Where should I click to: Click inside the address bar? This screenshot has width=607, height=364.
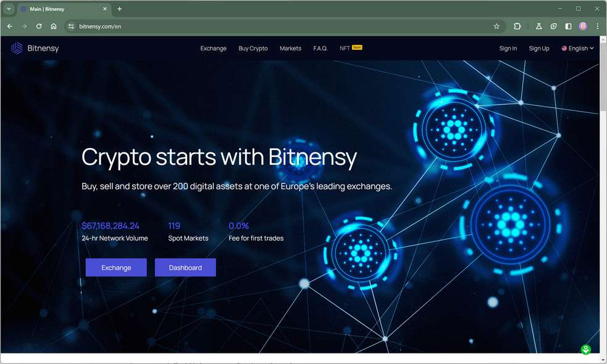pyautogui.click(x=185, y=26)
